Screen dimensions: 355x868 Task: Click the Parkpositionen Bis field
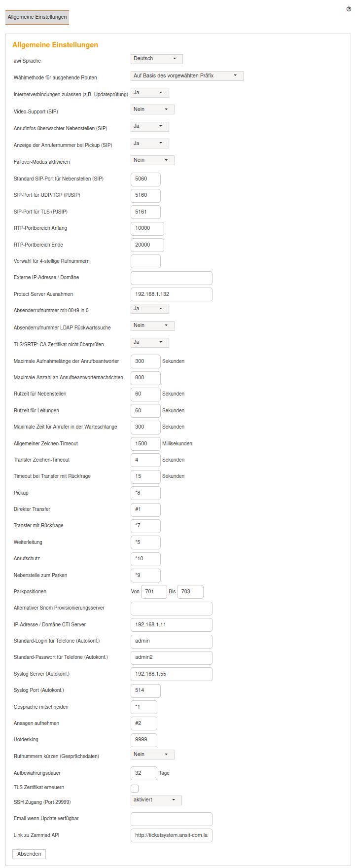pyautogui.click(x=190, y=592)
